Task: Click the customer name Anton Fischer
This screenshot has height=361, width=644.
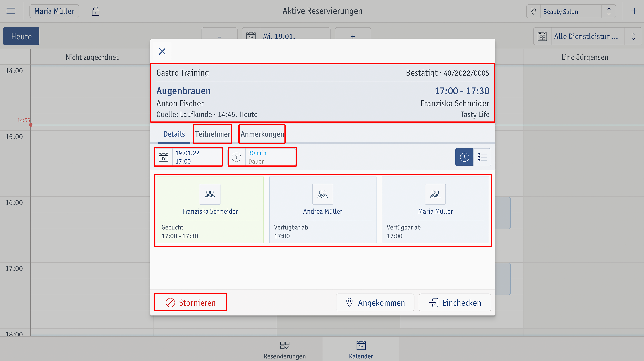Action: (180, 103)
